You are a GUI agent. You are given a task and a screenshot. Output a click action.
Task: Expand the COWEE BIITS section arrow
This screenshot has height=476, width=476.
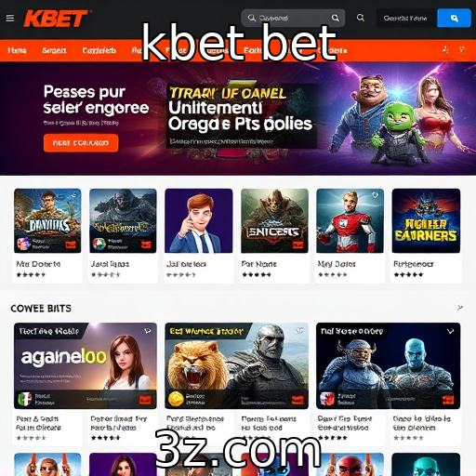point(460,308)
